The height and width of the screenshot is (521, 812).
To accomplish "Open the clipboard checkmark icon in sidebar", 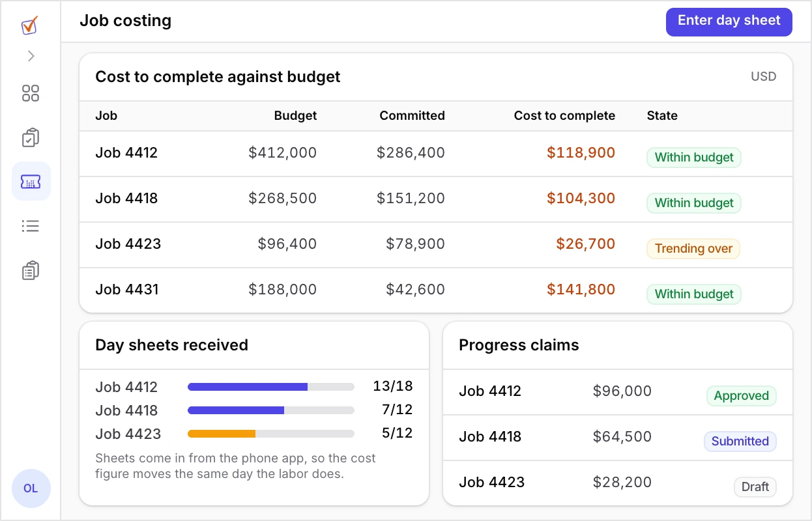I will point(31,137).
